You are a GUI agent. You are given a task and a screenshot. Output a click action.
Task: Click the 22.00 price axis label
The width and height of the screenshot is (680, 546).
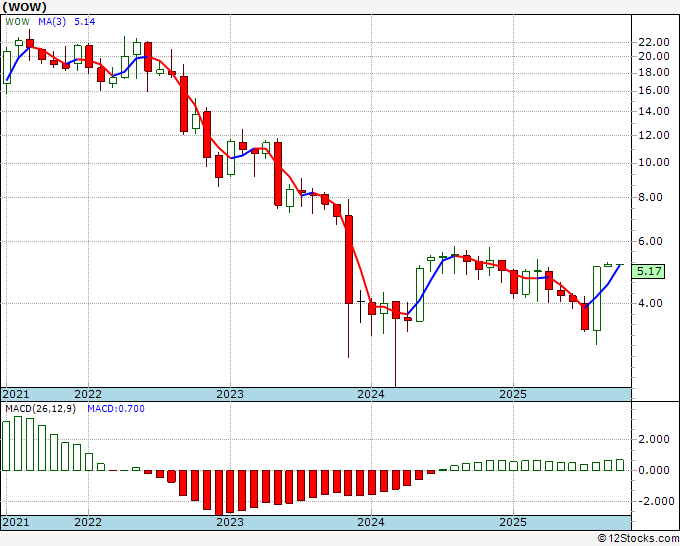(x=654, y=43)
